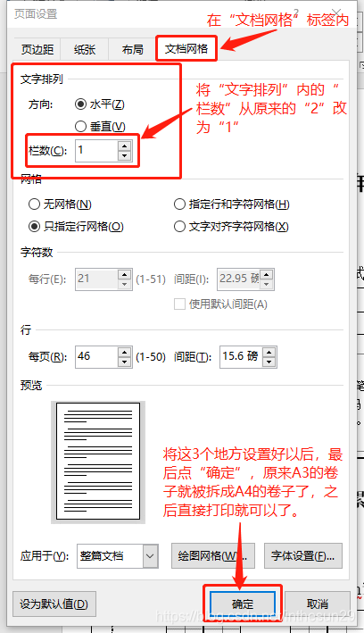Select the 文档网格 tab
Image resolution: width=364 pixels, height=633 pixels.
point(186,49)
